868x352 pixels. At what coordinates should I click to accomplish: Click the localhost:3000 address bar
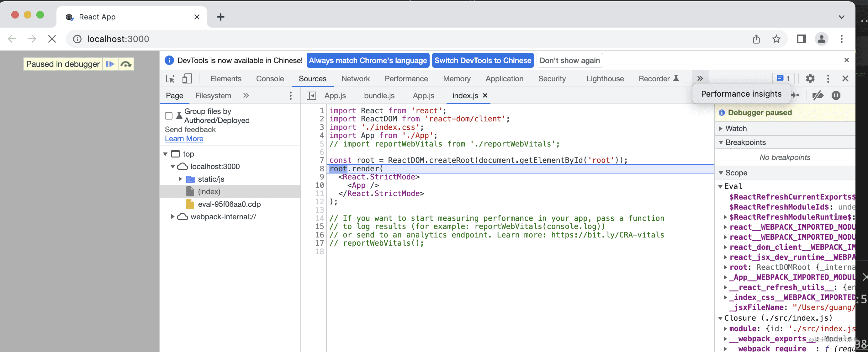click(118, 39)
